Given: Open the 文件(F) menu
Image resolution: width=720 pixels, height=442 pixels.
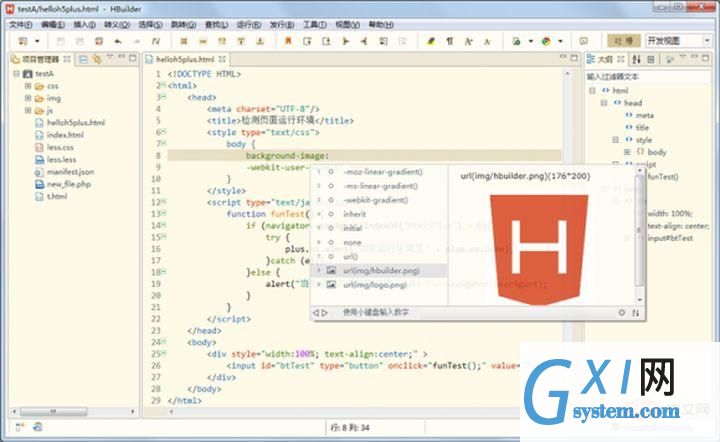Looking at the screenshot, I should [x=21, y=25].
